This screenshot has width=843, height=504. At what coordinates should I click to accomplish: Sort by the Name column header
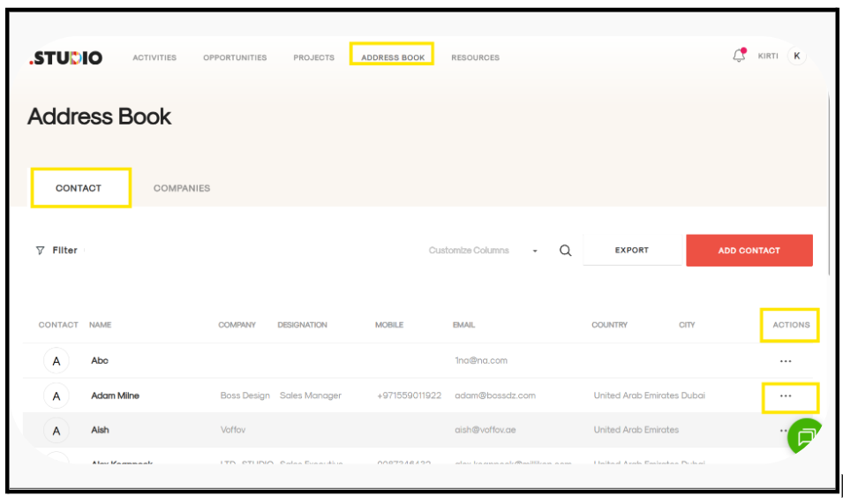coord(101,325)
